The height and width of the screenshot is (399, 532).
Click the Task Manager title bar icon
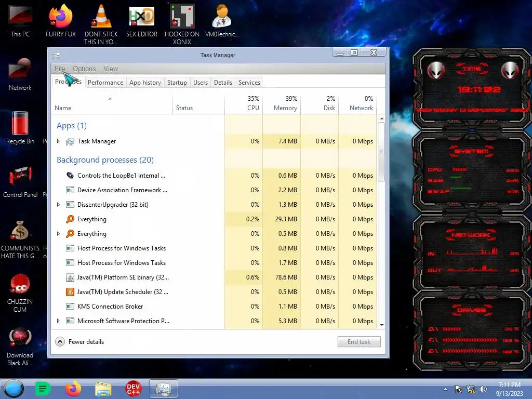(x=56, y=55)
